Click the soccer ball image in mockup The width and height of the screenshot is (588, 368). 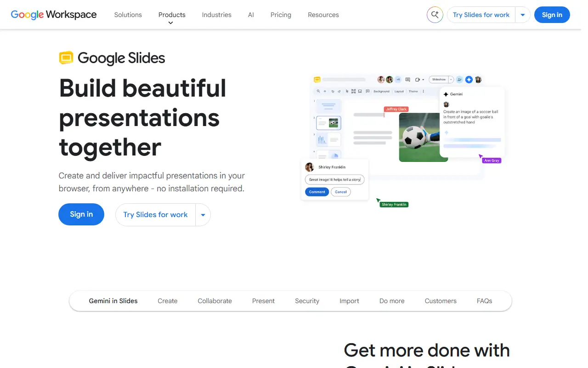point(423,138)
